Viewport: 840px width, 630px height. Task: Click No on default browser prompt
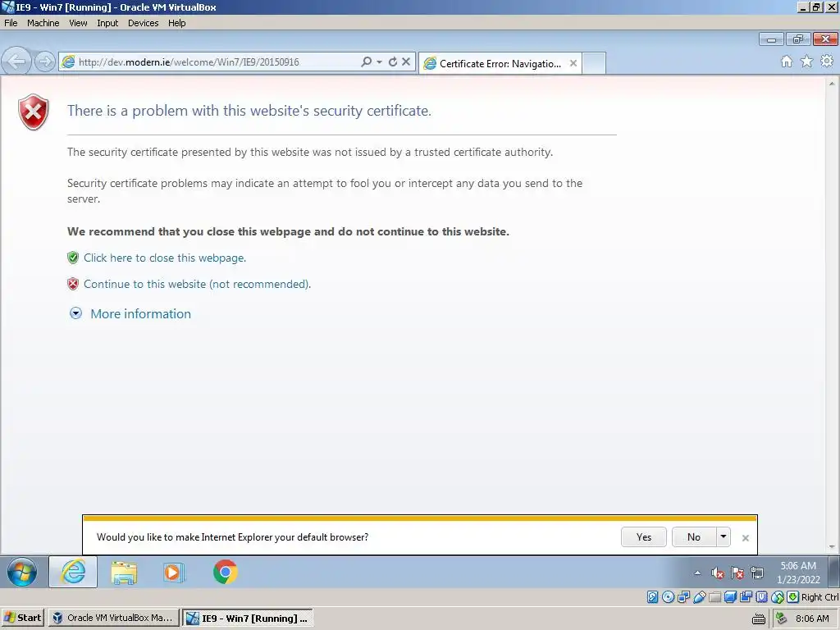click(694, 536)
